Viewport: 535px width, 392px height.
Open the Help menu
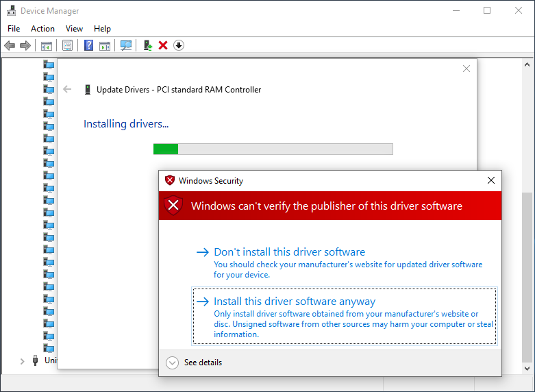[102, 29]
